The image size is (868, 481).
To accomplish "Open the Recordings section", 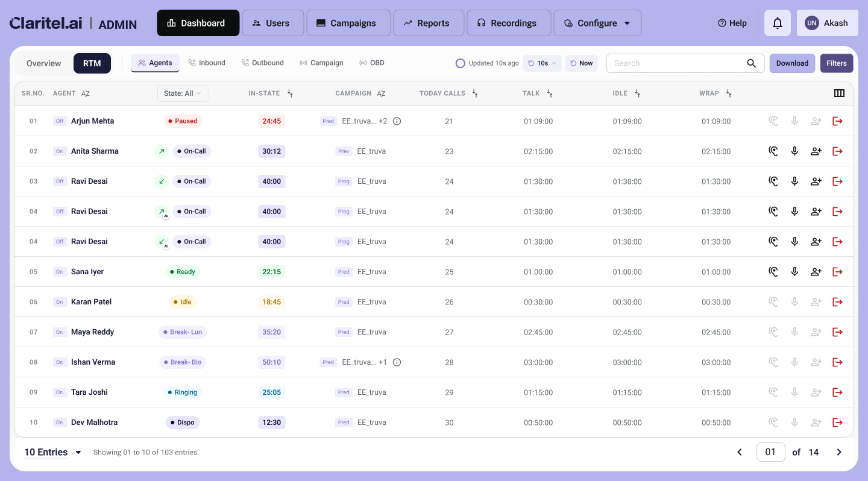I will tap(509, 23).
